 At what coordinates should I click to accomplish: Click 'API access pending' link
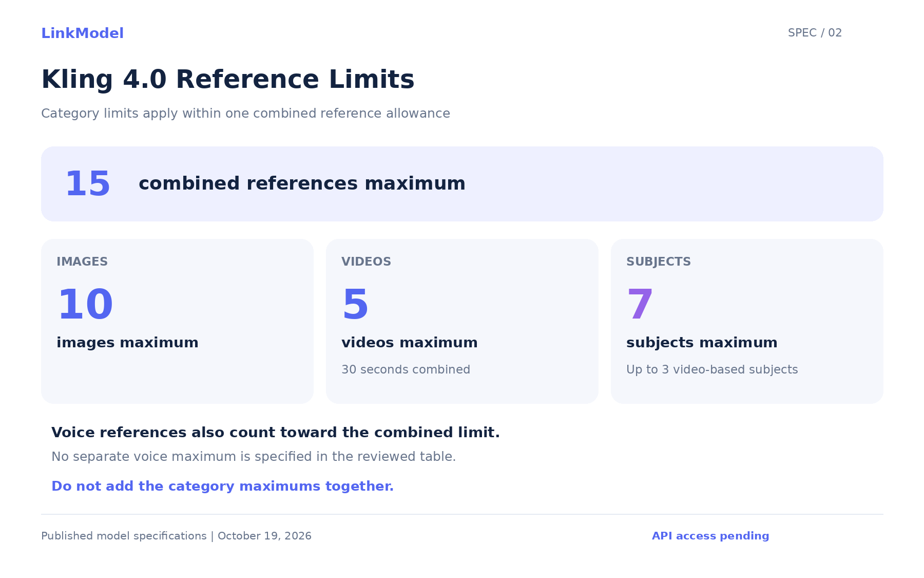coord(710,536)
